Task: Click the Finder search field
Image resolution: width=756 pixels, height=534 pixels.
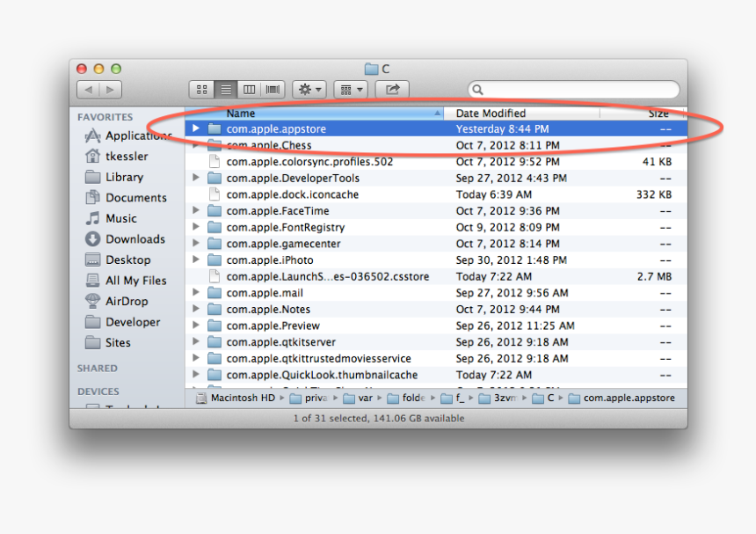Action: [x=574, y=90]
